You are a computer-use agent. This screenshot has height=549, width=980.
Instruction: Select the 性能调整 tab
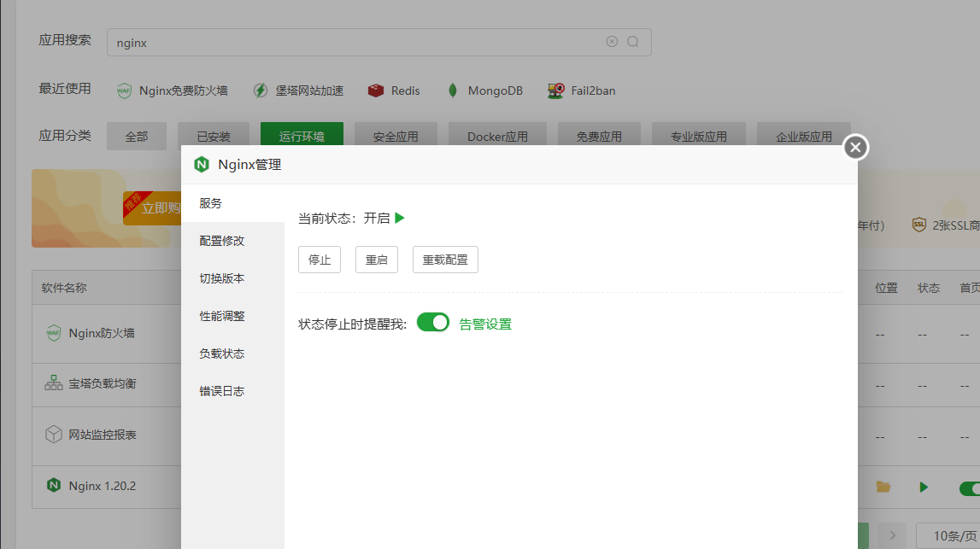coord(232,315)
